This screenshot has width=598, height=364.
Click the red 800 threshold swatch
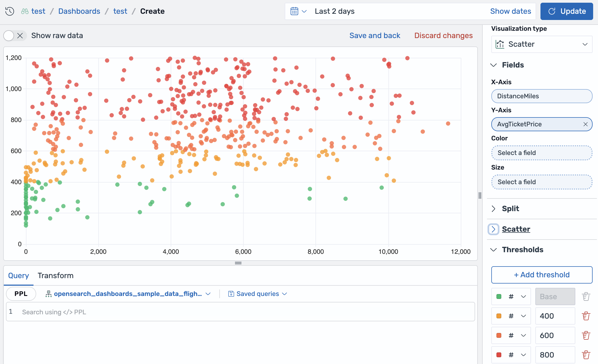point(499,355)
